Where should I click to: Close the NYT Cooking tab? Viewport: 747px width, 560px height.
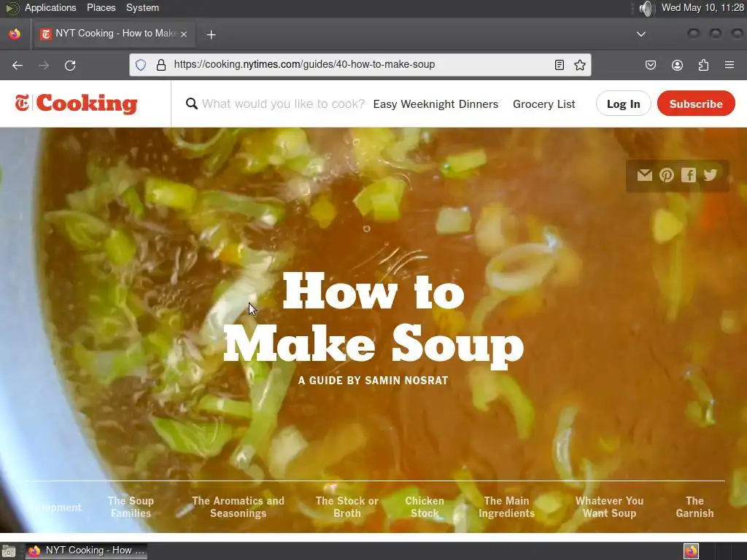[x=184, y=34]
